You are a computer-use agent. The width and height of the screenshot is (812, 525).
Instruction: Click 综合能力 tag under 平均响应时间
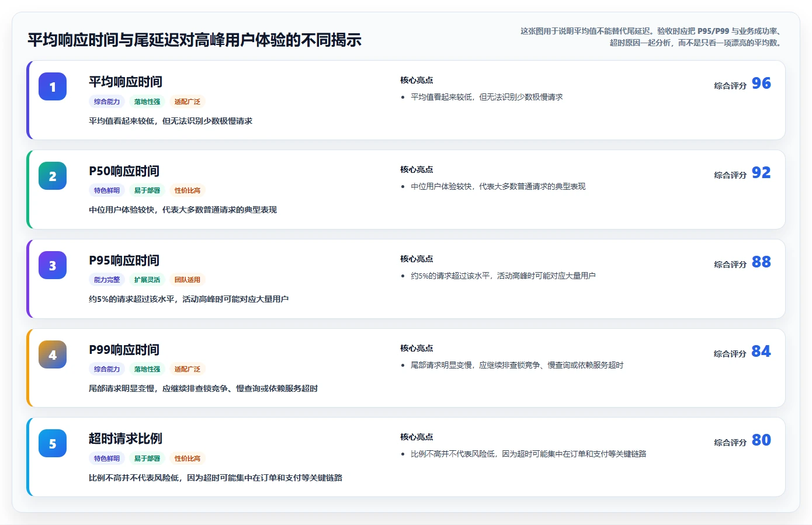107,102
